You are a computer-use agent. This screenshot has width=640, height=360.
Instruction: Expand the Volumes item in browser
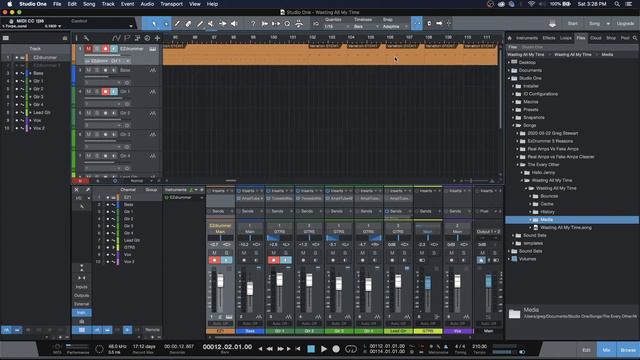coord(509,259)
